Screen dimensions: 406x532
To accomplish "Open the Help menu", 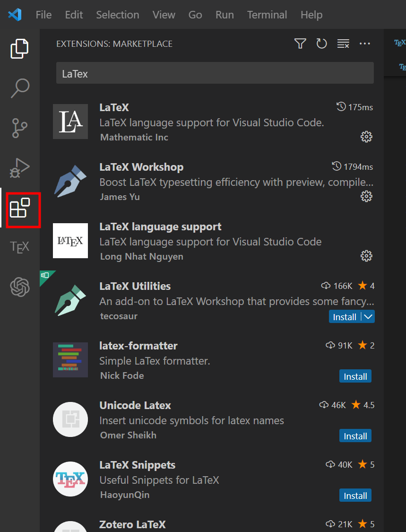I will coord(311,15).
